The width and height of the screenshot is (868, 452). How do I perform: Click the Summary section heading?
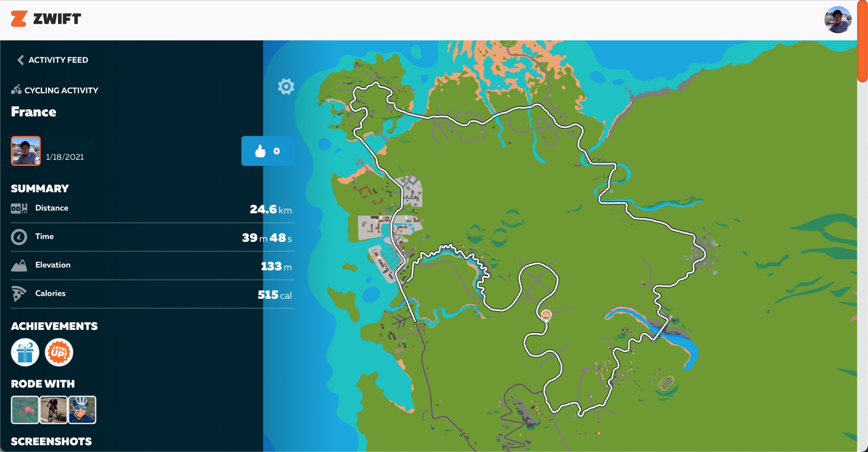pyautogui.click(x=40, y=188)
